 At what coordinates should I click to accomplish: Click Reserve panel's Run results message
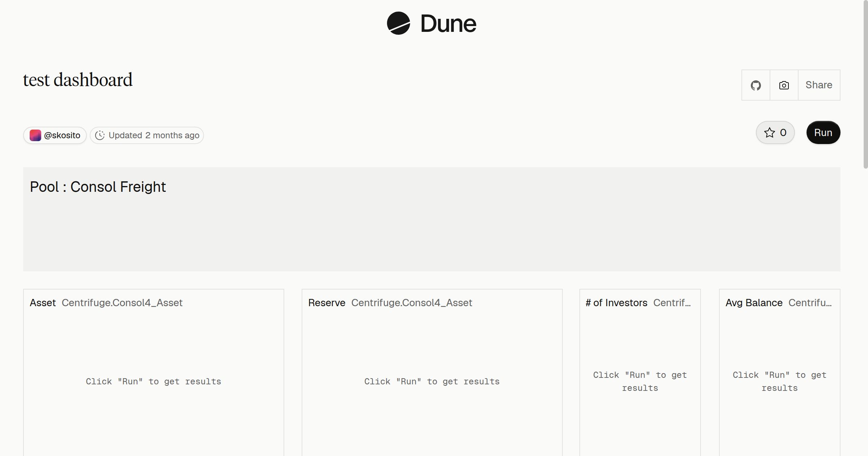[x=432, y=381]
